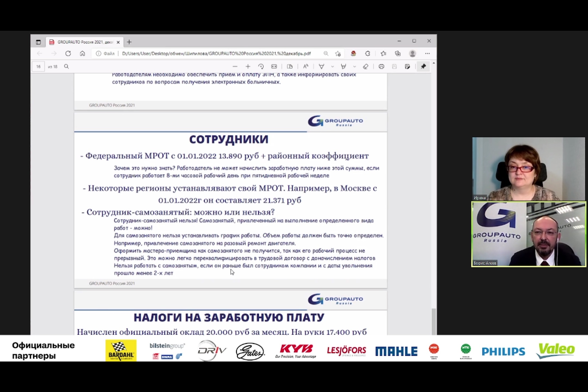Click the Gates partner logo

coord(250,351)
